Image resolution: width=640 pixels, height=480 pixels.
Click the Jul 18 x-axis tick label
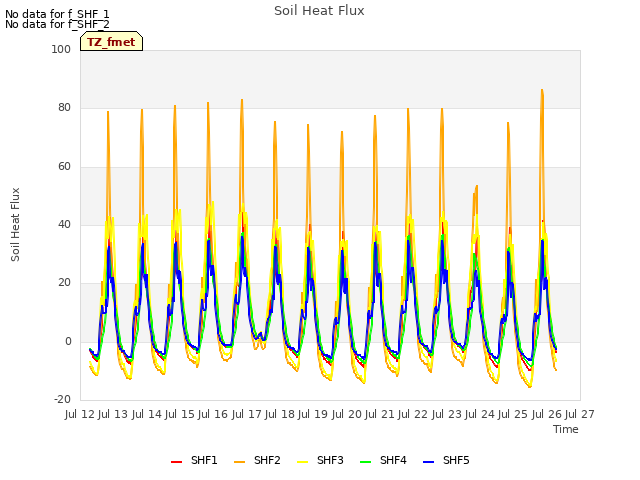(x=280, y=414)
